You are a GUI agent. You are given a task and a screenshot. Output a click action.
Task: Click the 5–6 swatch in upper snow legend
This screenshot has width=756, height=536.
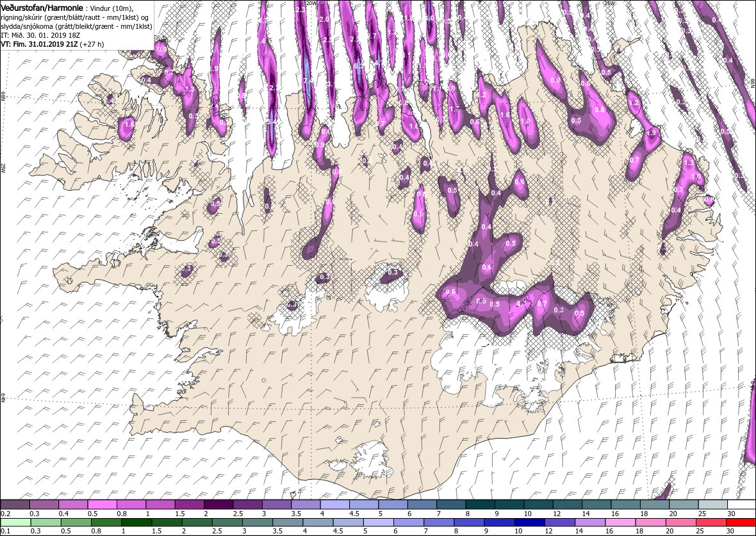pyautogui.click(x=393, y=505)
